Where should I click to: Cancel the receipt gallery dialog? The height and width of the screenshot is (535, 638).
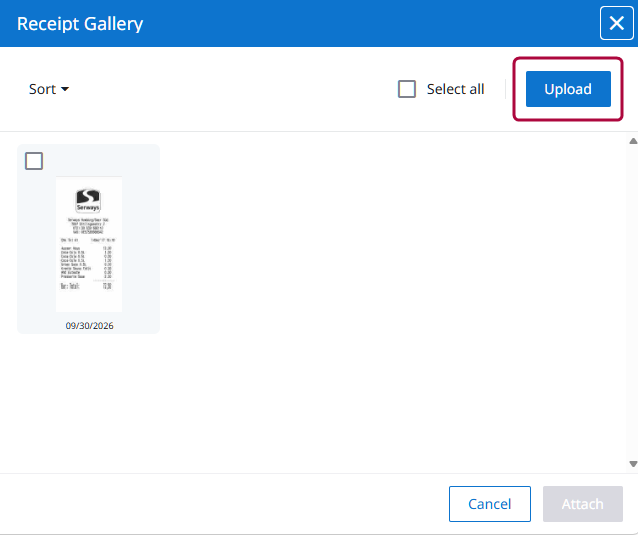pos(489,504)
